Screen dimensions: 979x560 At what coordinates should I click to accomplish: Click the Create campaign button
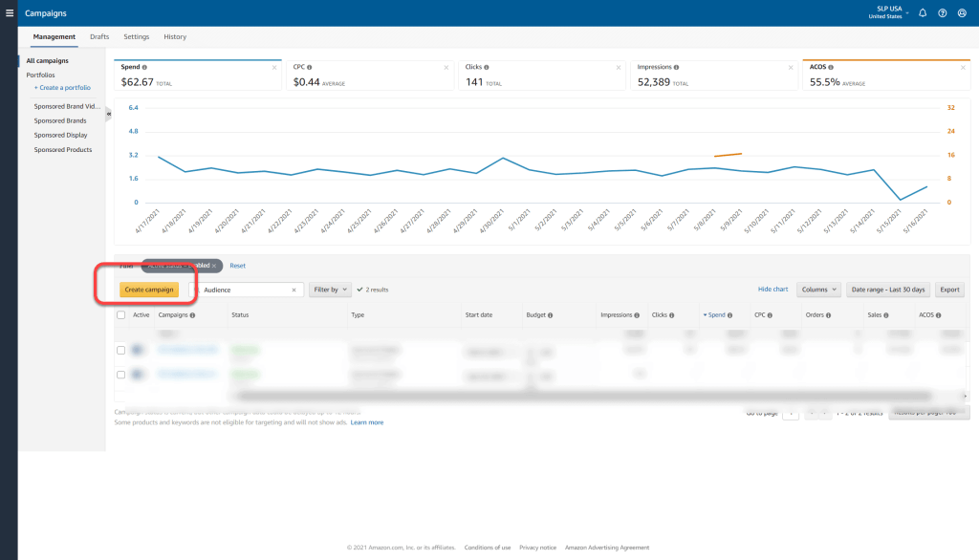pos(149,290)
